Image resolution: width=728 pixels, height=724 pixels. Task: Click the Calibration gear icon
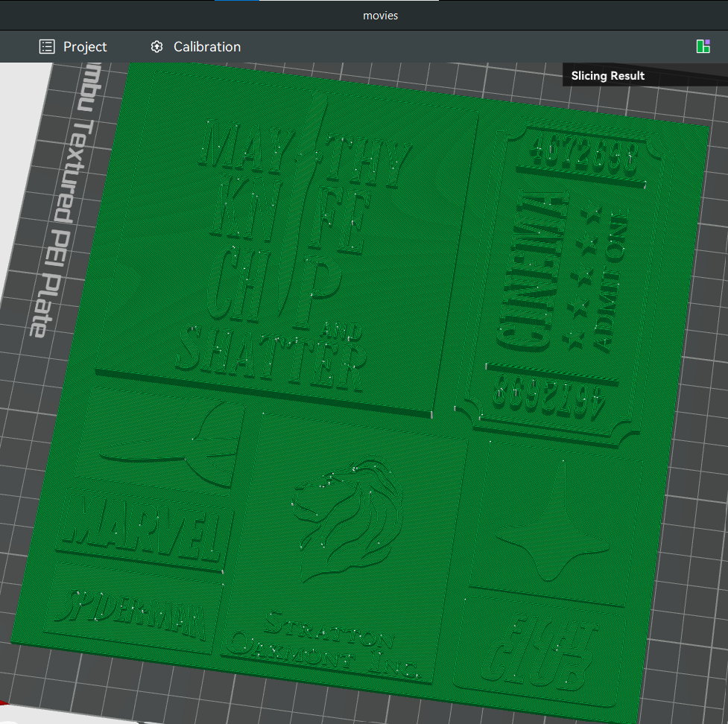[157, 47]
